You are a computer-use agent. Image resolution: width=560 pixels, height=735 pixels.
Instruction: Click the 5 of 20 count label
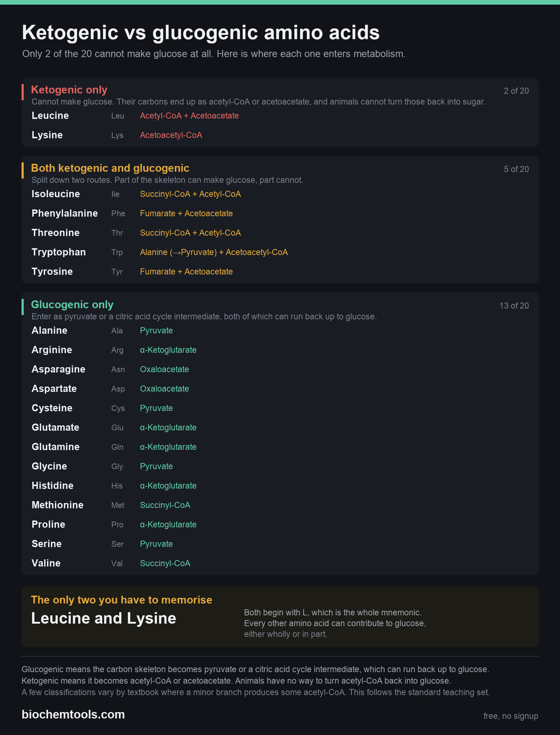(516, 169)
